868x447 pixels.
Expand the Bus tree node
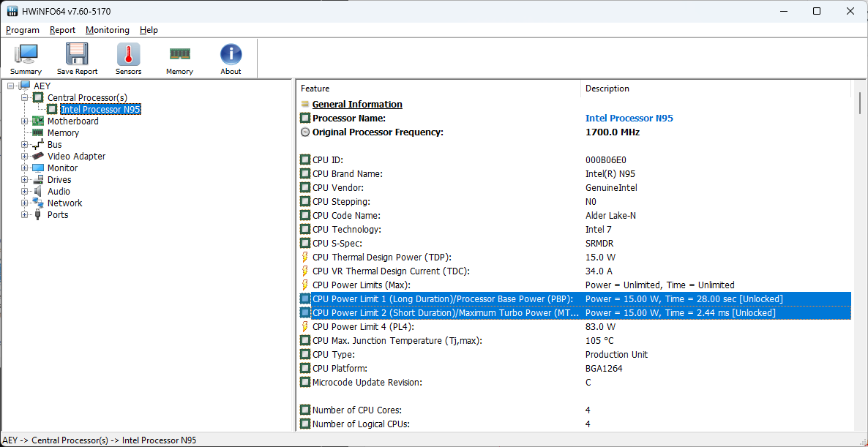[24, 145]
